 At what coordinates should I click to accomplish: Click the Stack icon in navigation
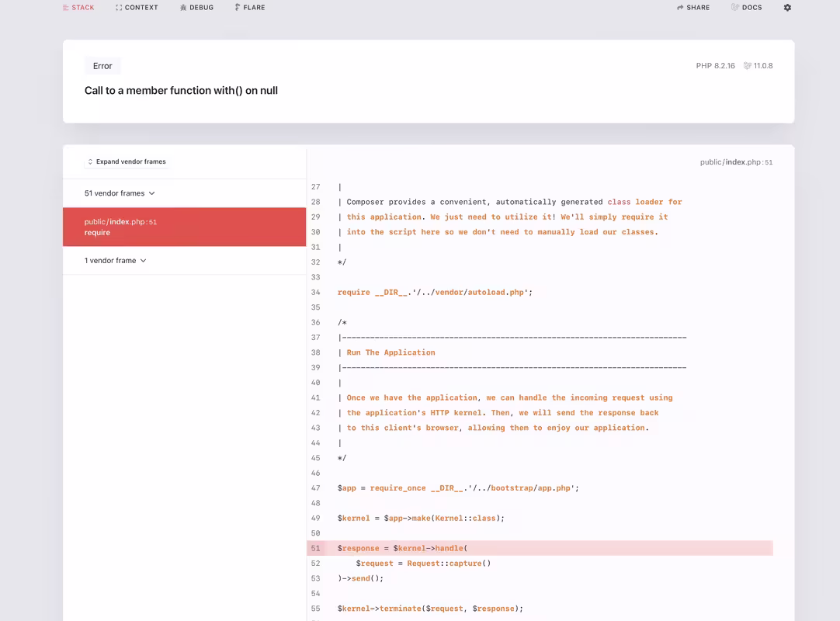tap(66, 8)
